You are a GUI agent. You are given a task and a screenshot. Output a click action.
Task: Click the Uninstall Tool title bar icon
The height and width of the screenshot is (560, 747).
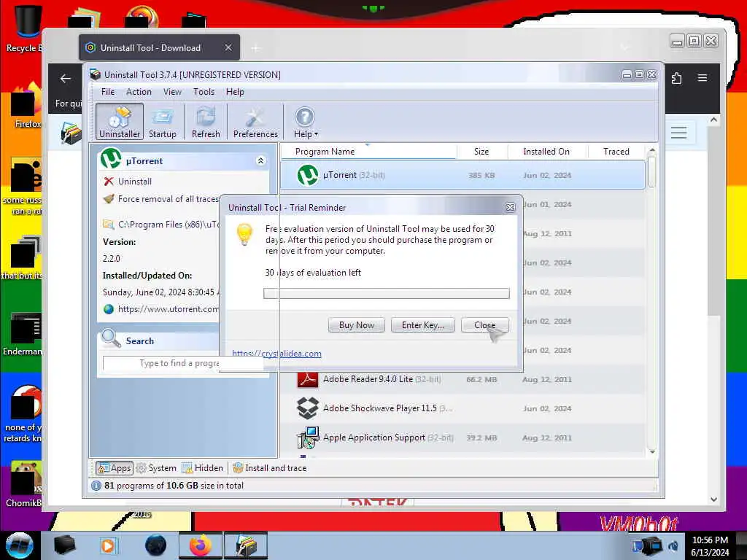(96, 75)
